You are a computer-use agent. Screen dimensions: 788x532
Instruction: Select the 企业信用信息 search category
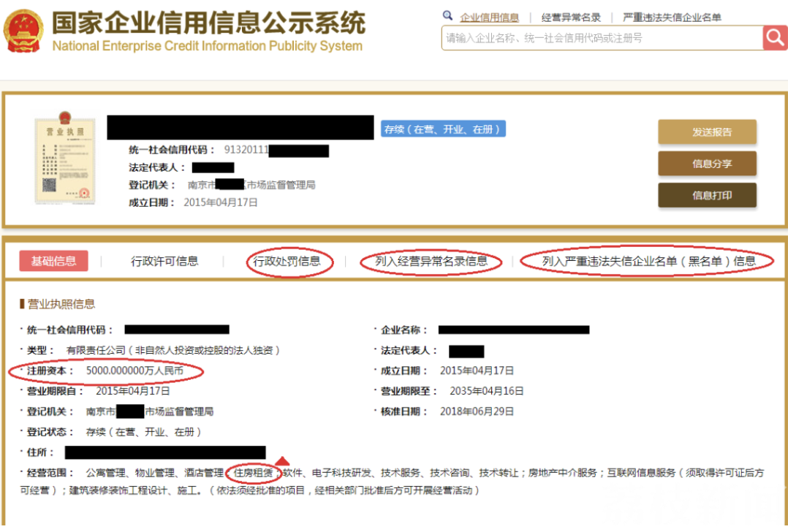(490, 18)
